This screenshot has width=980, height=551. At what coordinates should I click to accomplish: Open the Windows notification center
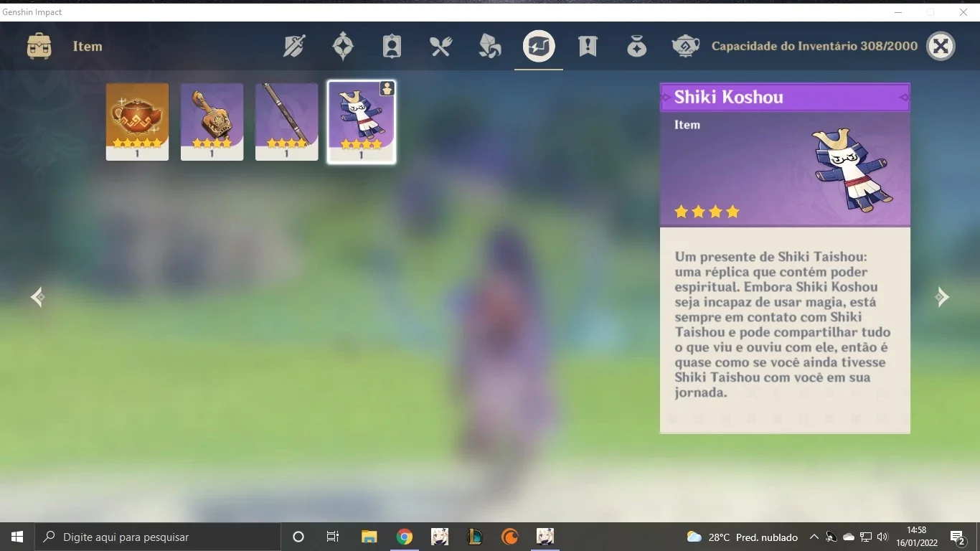pos(957,537)
